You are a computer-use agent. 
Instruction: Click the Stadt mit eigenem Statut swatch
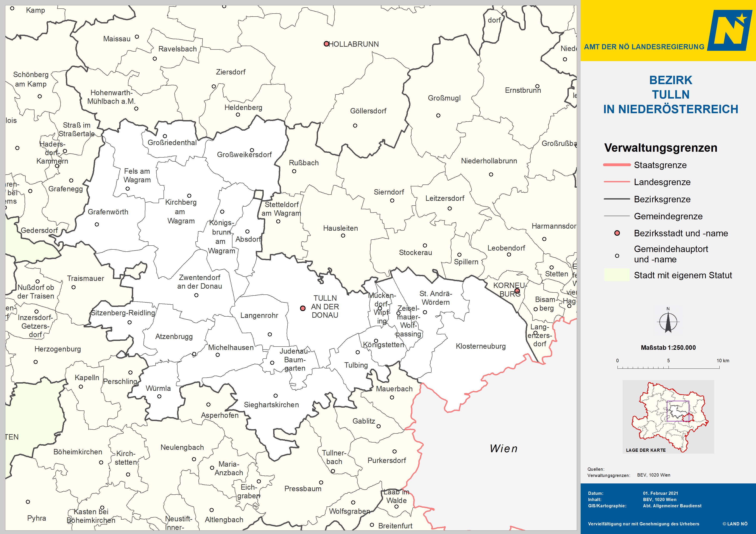pyautogui.click(x=617, y=275)
